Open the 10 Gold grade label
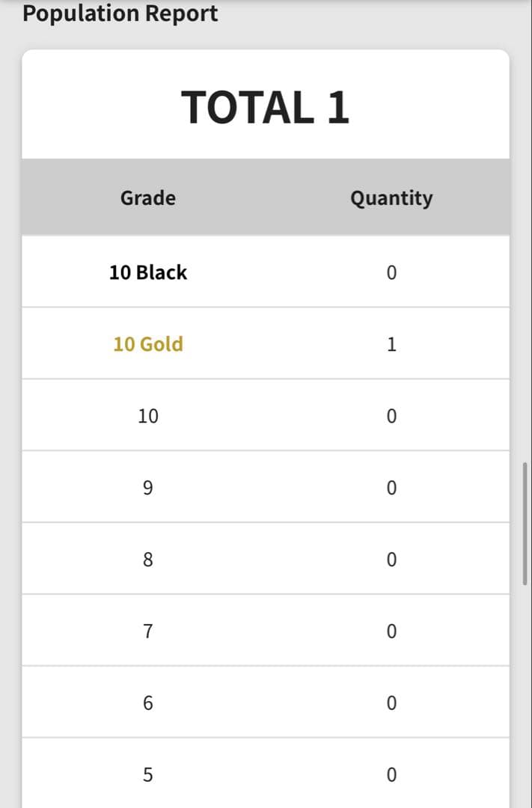This screenshot has height=808, width=532. pyautogui.click(x=148, y=344)
